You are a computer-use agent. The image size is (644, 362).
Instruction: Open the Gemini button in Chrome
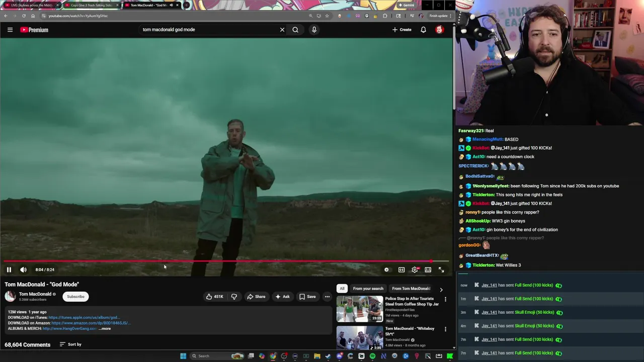pos(406,5)
